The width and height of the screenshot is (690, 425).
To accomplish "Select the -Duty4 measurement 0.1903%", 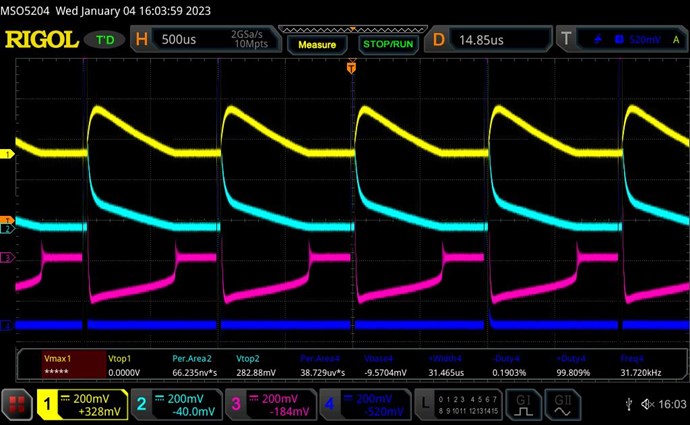I will [509, 365].
